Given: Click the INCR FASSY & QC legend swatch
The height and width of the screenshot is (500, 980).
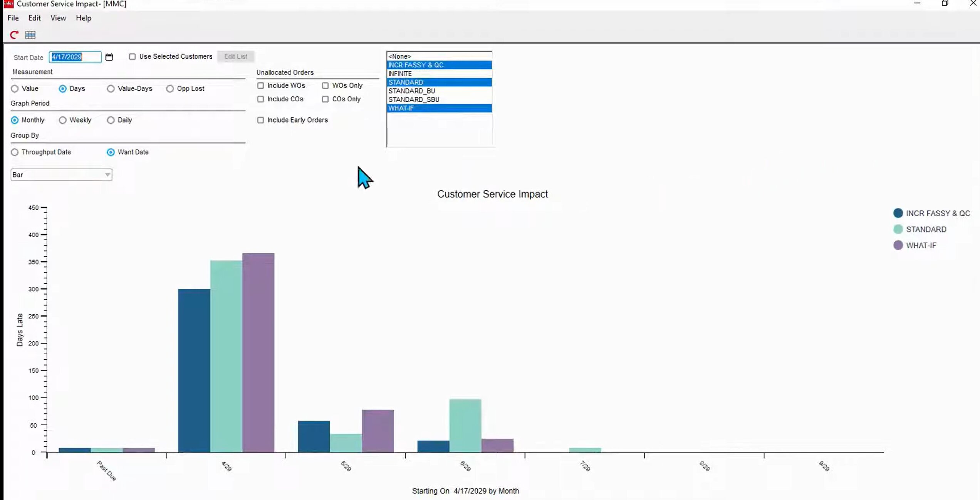Looking at the screenshot, I should (898, 213).
